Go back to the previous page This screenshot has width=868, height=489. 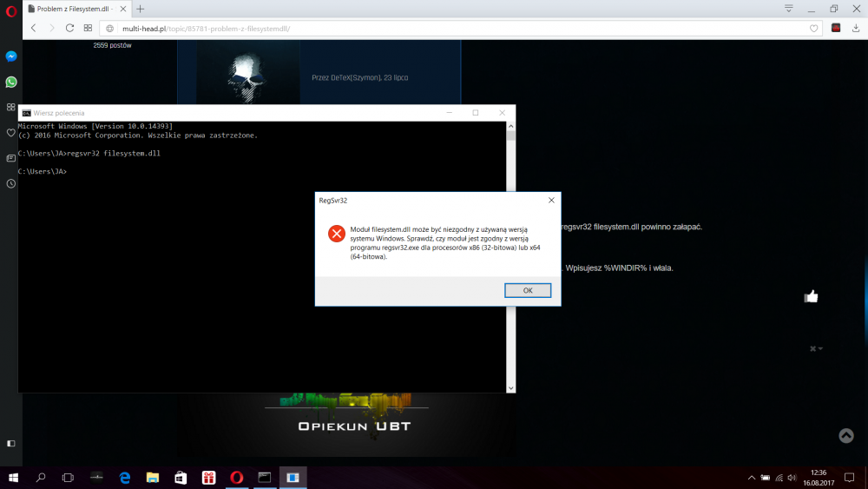pyautogui.click(x=33, y=28)
